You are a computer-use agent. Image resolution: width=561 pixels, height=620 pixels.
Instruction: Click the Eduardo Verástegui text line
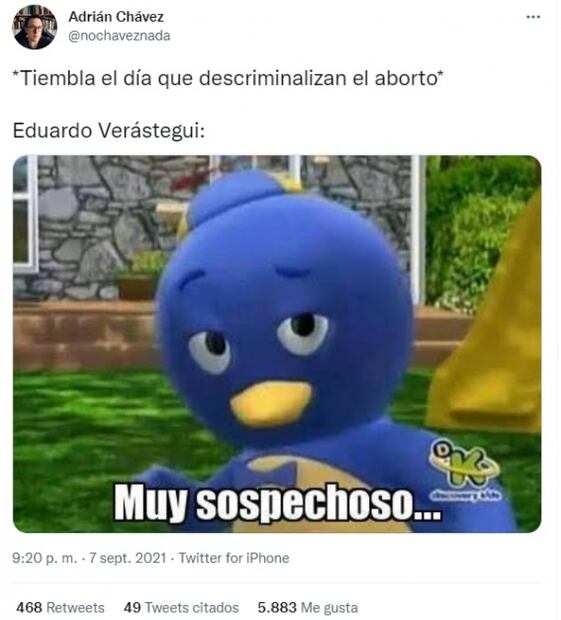point(109,130)
